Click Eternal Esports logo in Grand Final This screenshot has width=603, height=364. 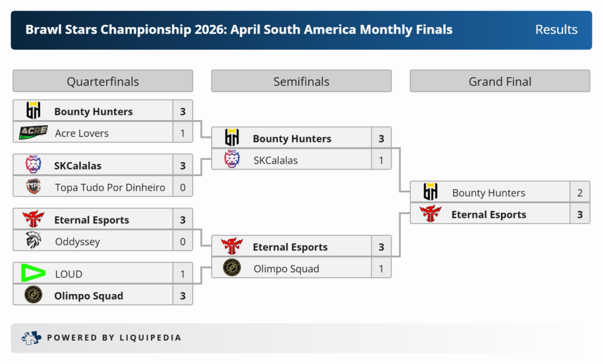point(430,214)
